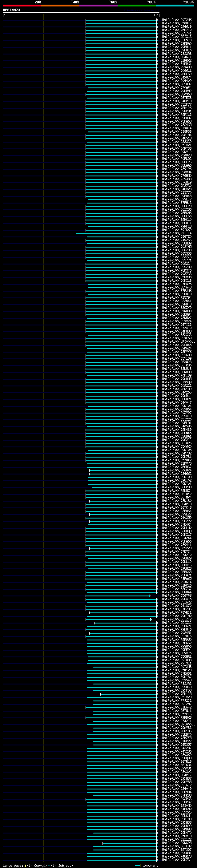Viewport: 197px width, 868px height.
Task: Select the UniRef100_Q506K0 label
Action: tap(177, 446)
